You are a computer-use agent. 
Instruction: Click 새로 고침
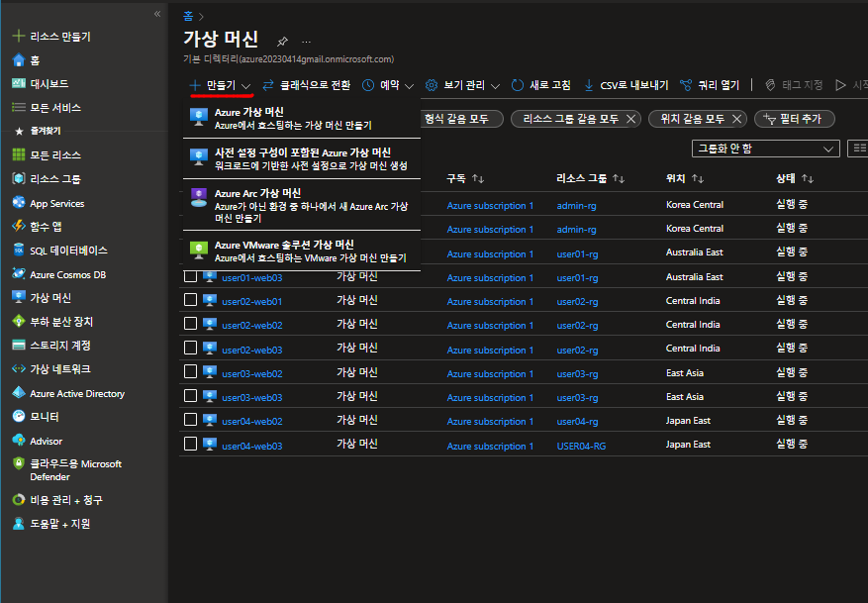(540, 85)
